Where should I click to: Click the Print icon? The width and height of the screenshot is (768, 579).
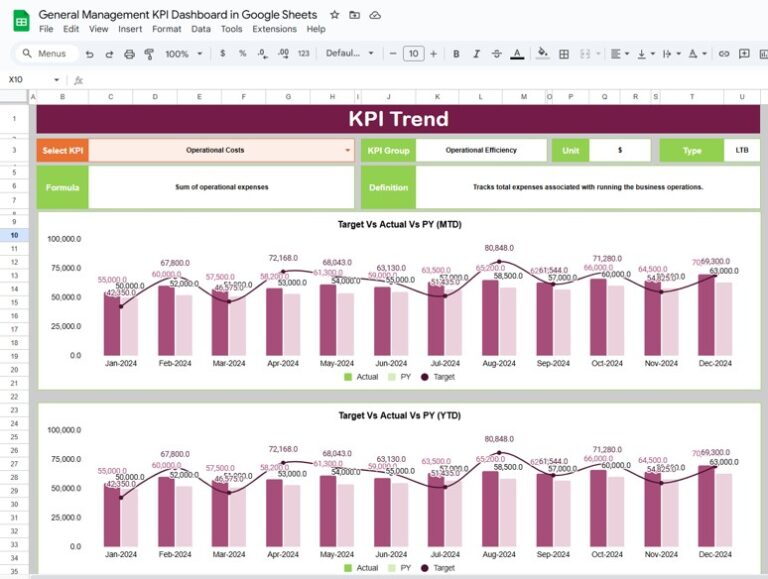(129, 54)
